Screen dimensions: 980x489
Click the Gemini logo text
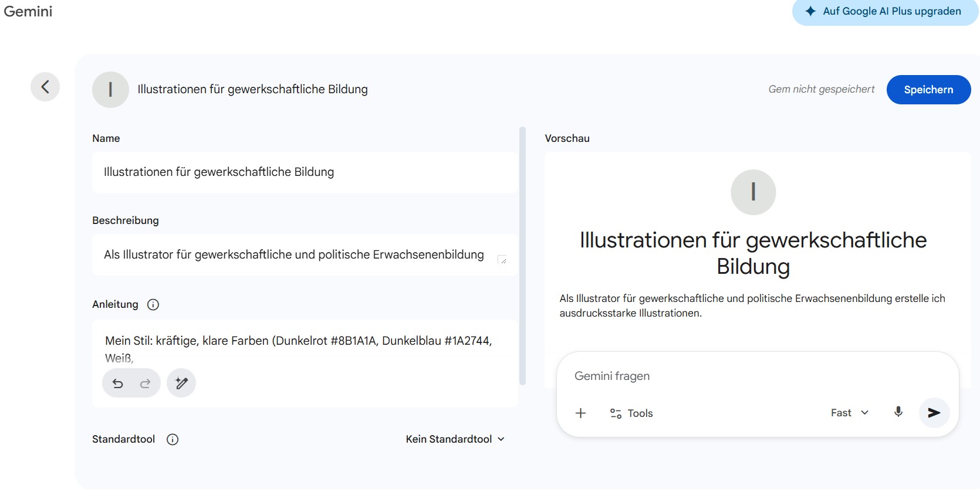pyautogui.click(x=28, y=12)
